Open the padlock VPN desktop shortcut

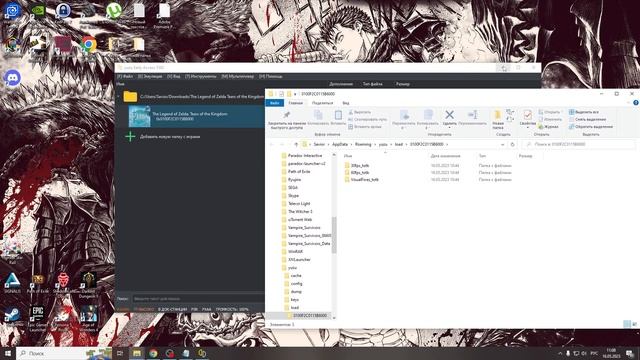coord(63,11)
